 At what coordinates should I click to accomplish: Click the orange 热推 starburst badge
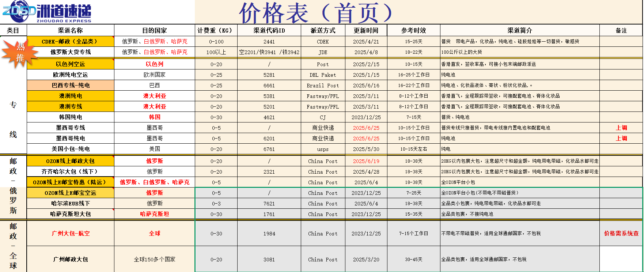20,53
